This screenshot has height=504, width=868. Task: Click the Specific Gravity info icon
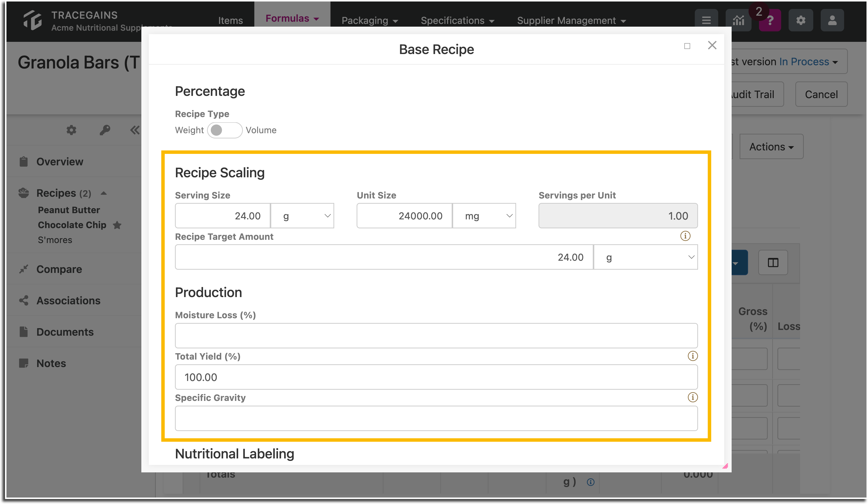[x=693, y=397]
